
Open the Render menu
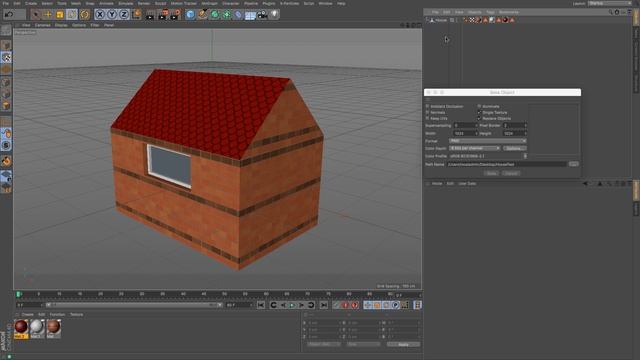[144, 3]
